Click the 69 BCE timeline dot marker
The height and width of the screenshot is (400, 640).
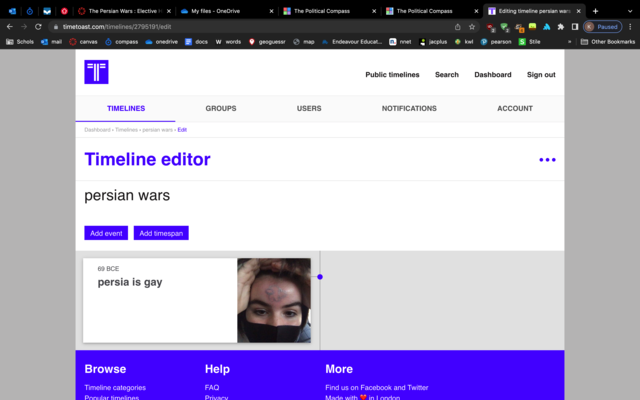click(x=320, y=277)
